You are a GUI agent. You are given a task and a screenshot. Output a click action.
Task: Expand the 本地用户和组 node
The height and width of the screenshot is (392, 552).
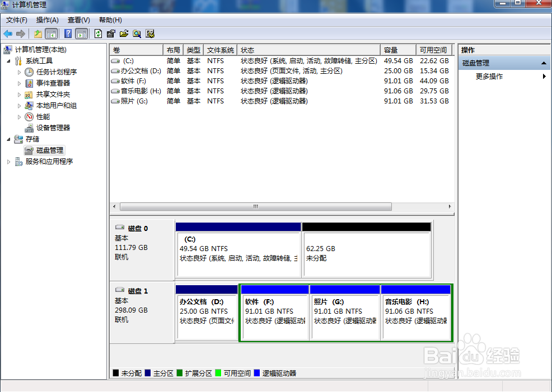pyautogui.click(x=20, y=106)
